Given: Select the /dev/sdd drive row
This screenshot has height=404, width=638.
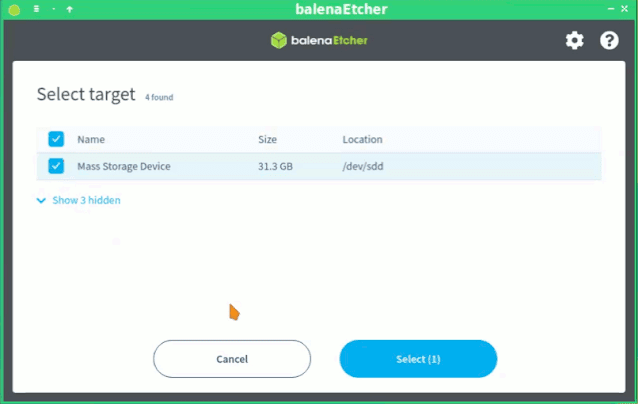Looking at the screenshot, I should [319, 166].
